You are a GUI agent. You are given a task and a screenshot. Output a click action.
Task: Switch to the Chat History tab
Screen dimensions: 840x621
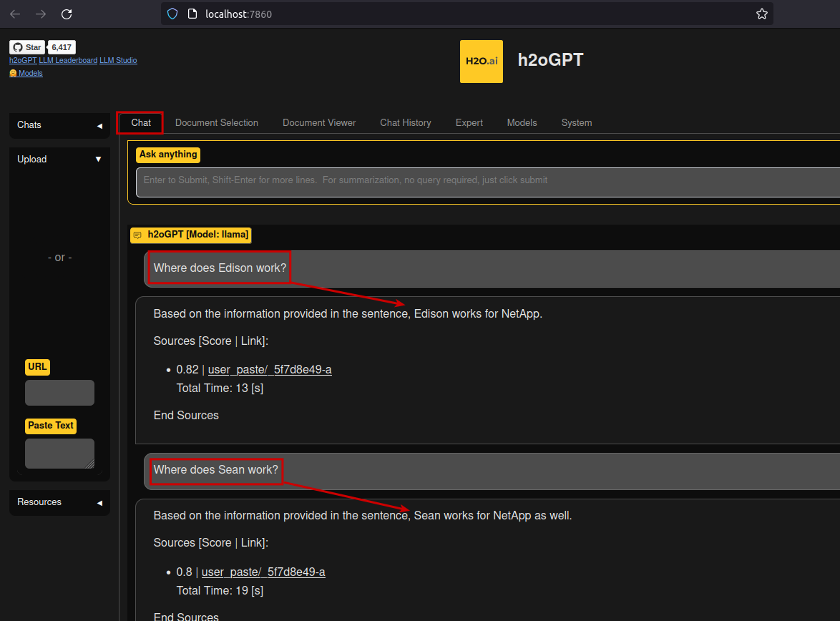pyautogui.click(x=406, y=123)
